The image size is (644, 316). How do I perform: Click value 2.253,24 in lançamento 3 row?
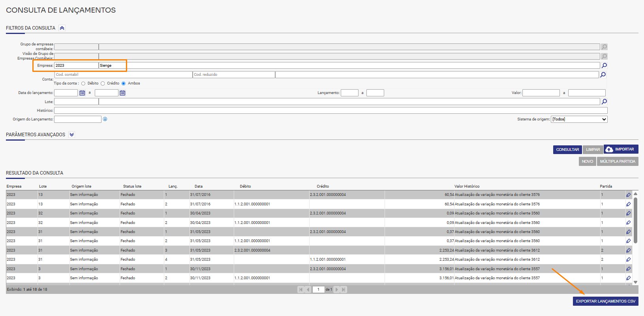click(447, 250)
